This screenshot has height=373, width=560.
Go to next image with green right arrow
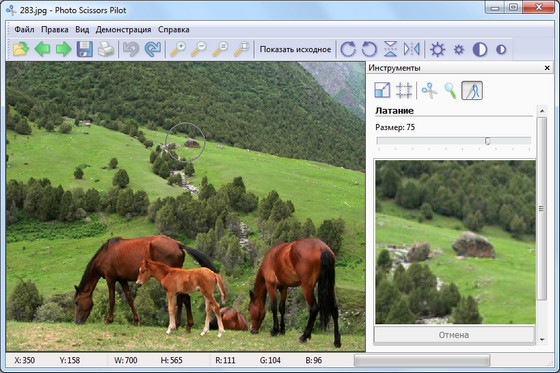click(x=64, y=49)
